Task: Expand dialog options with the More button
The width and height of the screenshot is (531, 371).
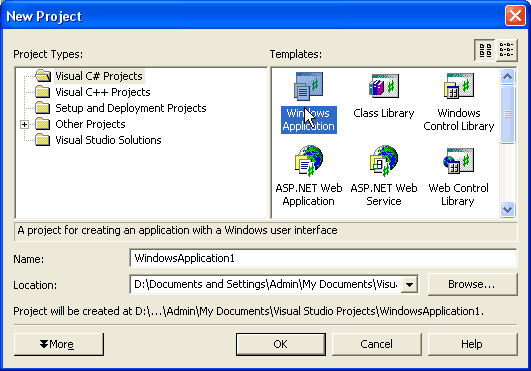Action: [59, 344]
